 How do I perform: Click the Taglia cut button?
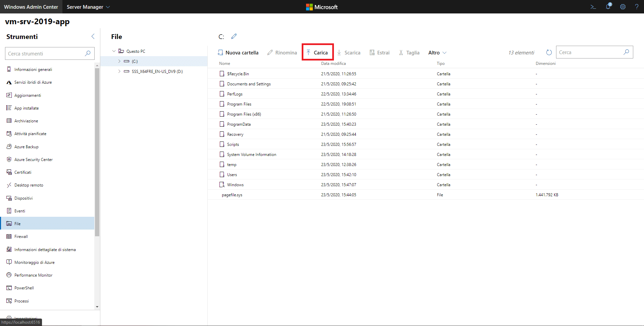point(409,52)
